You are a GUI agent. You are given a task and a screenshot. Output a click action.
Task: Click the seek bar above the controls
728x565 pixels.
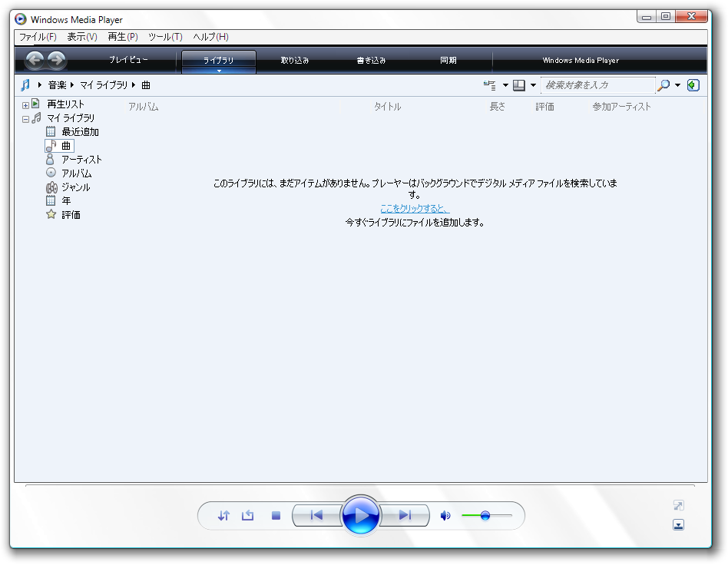pyautogui.click(x=360, y=486)
